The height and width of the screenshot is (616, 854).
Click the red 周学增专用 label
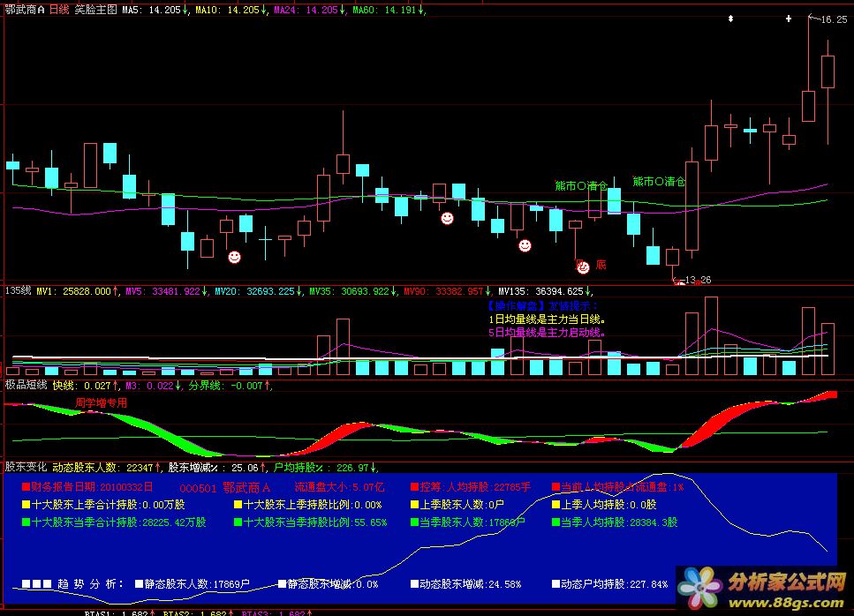(101, 402)
